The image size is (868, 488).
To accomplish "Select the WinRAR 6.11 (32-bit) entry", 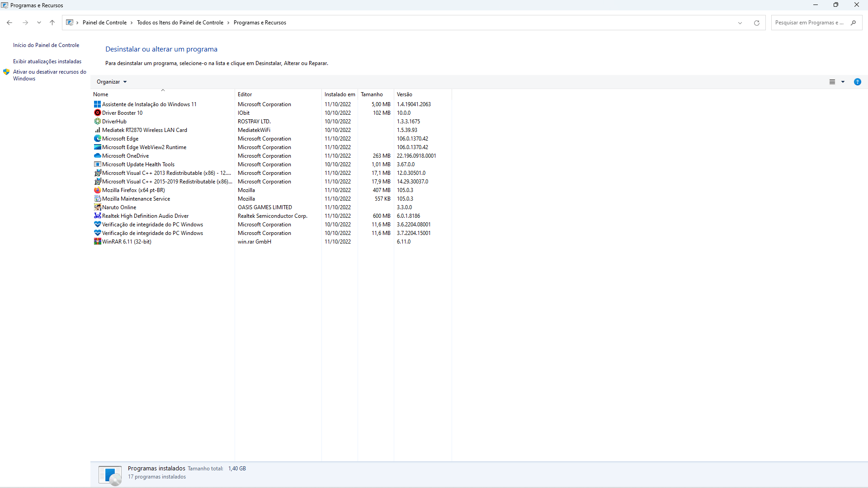I will (127, 242).
